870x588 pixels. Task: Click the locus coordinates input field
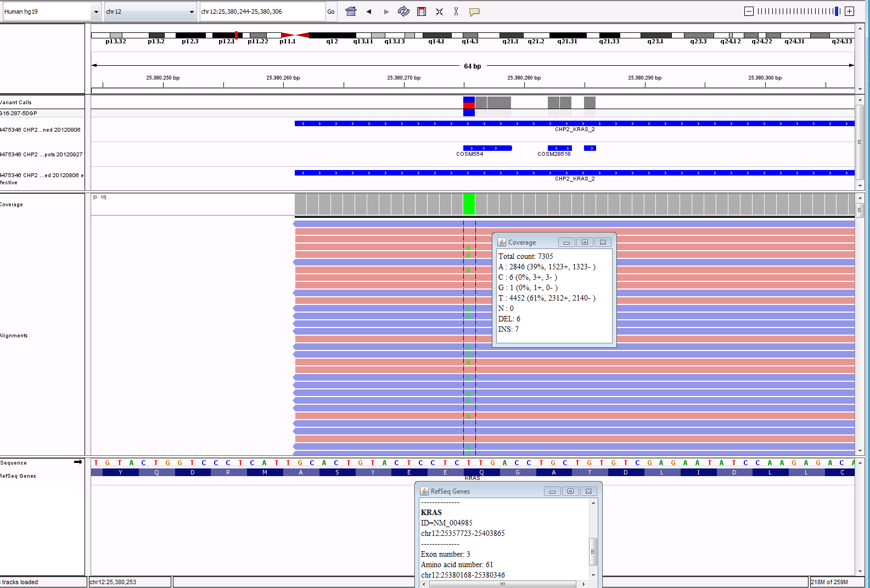[262, 12]
